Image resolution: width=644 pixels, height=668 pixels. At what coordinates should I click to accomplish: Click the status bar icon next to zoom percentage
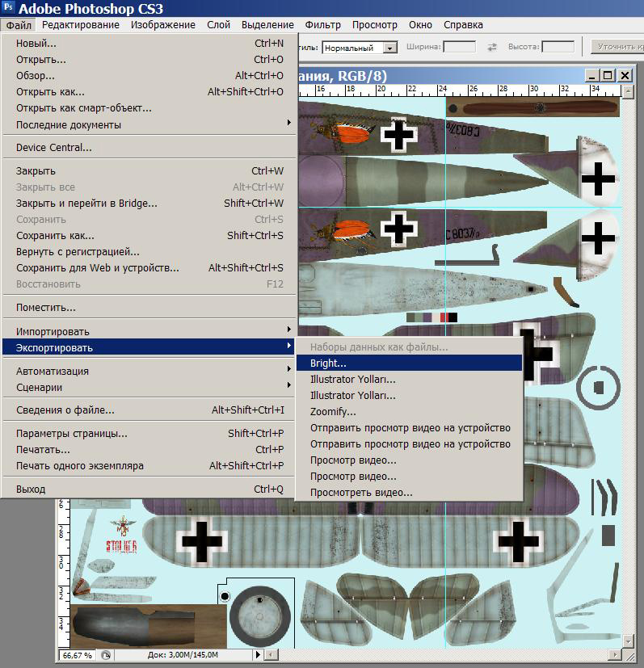coord(106,655)
